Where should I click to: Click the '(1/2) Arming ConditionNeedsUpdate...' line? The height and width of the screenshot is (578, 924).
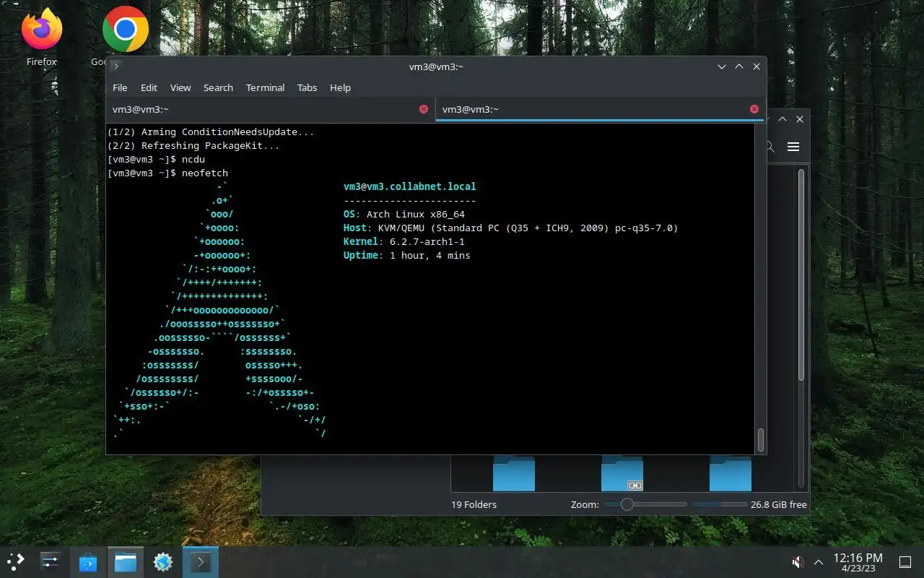(x=211, y=132)
